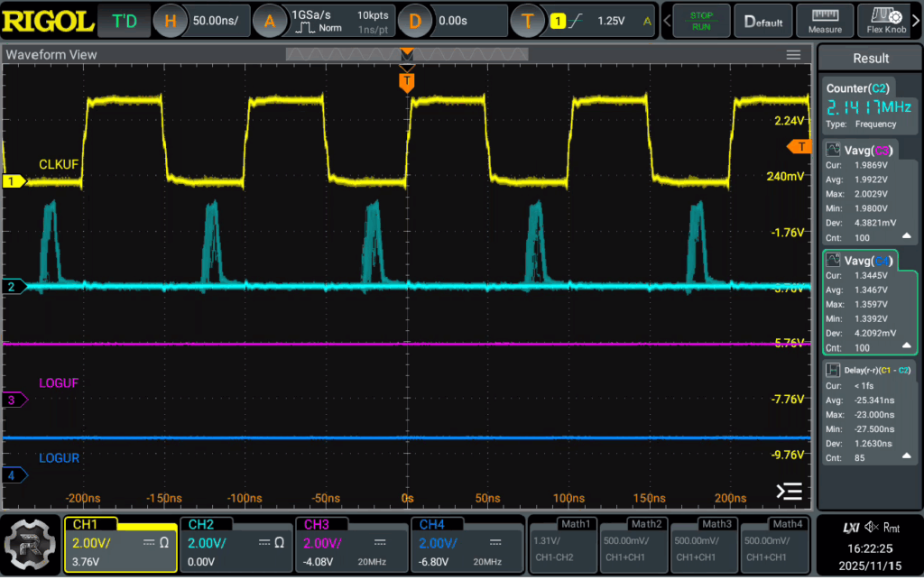Viewport: 924px width, 580px height.
Task: Click the Rmt remote status indicator
Action: (892, 528)
